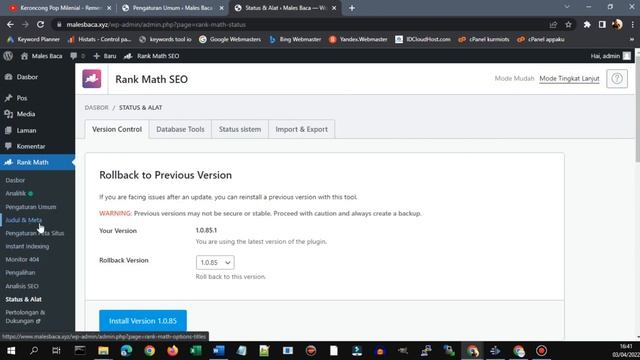Open Firefox from the taskbar
Viewport: 640px width, 360px height.
[x=173, y=351]
